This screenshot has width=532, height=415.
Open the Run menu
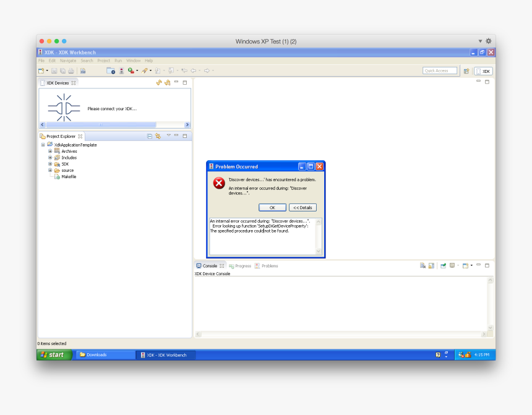[x=118, y=61]
